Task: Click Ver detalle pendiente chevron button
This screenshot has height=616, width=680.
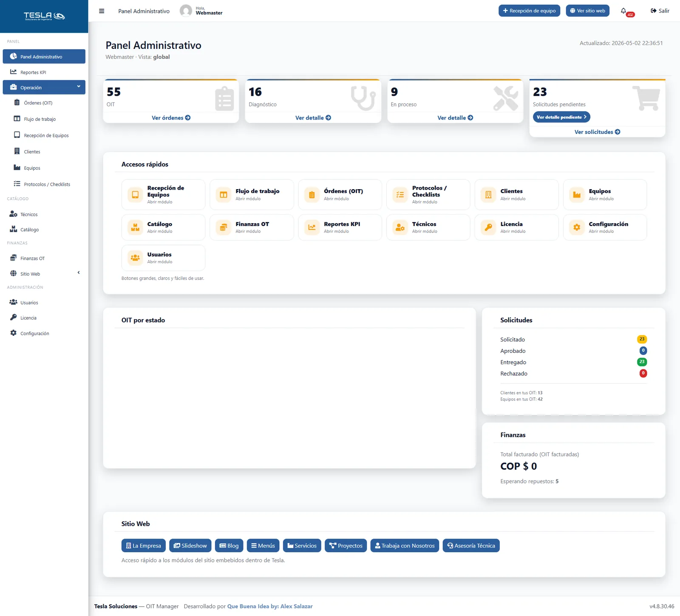Action: point(561,117)
